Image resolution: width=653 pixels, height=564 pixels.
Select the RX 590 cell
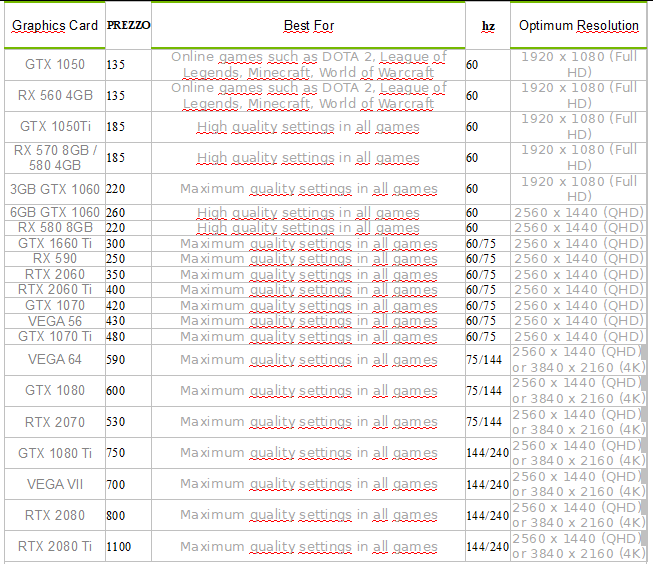(x=55, y=259)
